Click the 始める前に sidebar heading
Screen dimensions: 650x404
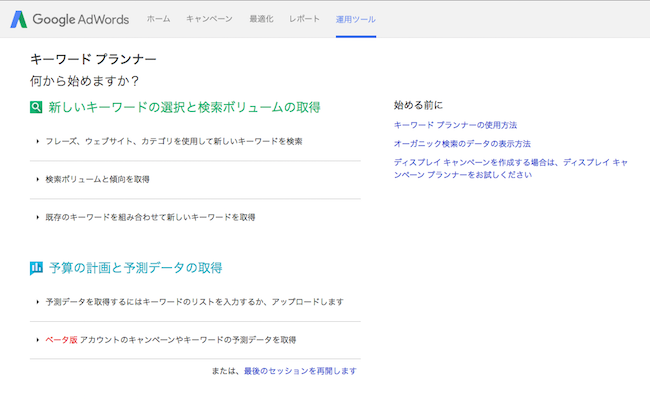(x=418, y=105)
